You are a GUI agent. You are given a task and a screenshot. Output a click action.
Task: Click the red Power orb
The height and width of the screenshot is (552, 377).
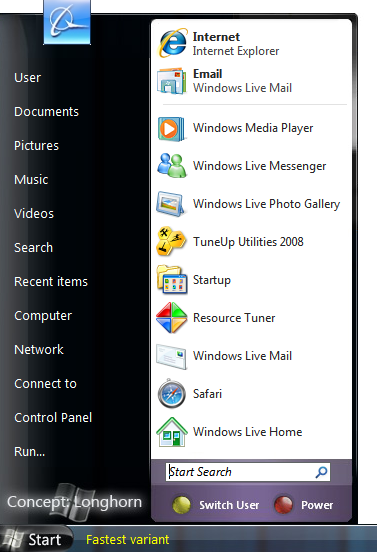[x=283, y=505]
